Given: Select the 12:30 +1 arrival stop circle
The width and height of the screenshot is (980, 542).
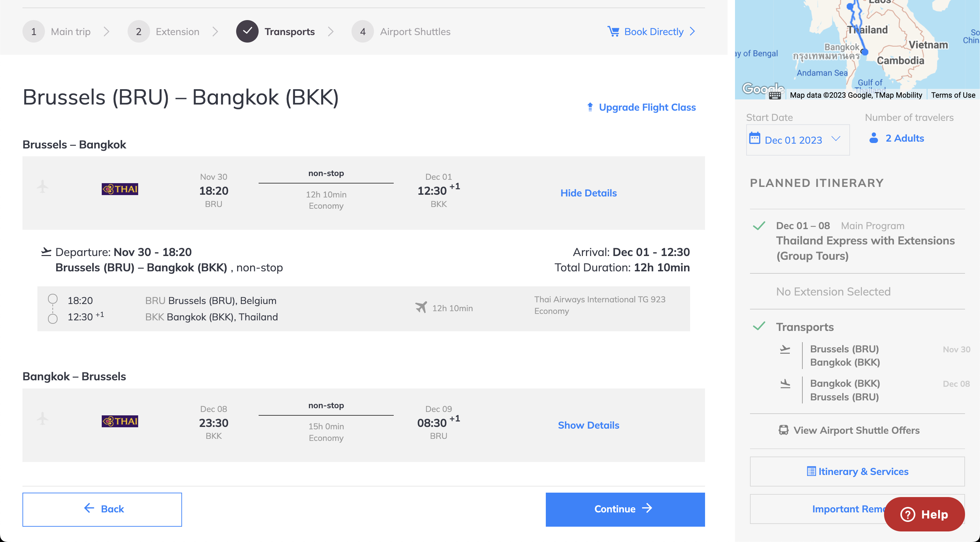Looking at the screenshot, I should tap(53, 318).
